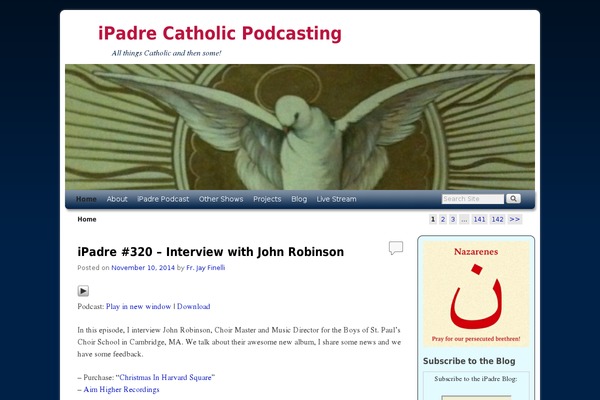Click the pagination ellipsis item
The width and height of the screenshot is (600, 400).
pyautogui.click(x=464, y=219)
